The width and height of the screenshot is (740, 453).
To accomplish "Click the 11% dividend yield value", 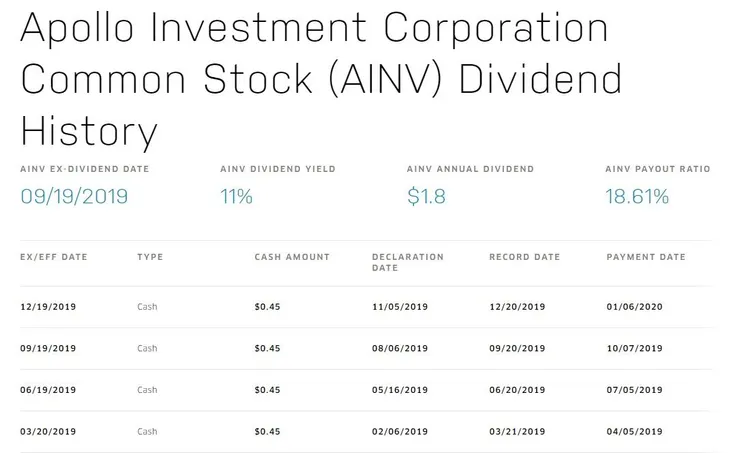I will click(x=236, y=197).
